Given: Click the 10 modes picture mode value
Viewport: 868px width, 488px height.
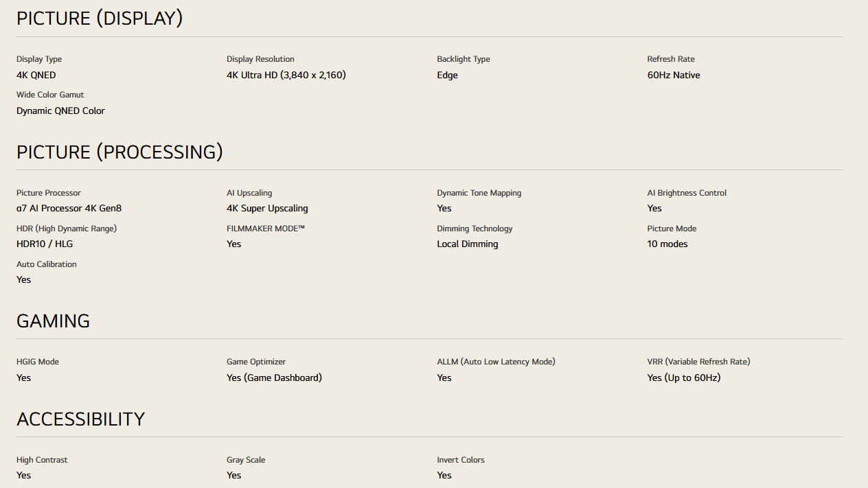Looking at the screenshot, I should click(x=667, y=244).
